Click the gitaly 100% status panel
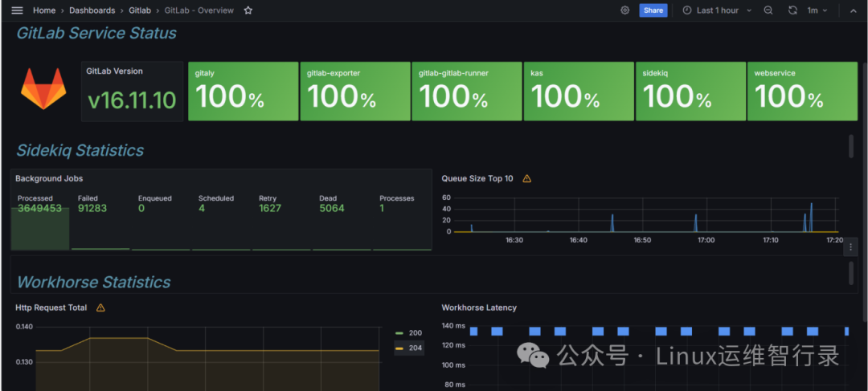 point(243,92)
